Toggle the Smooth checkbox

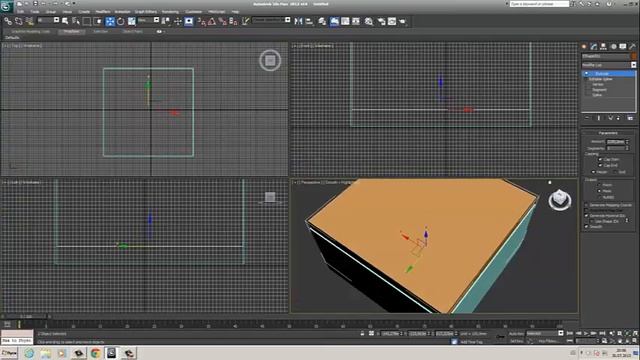[587, 226]
